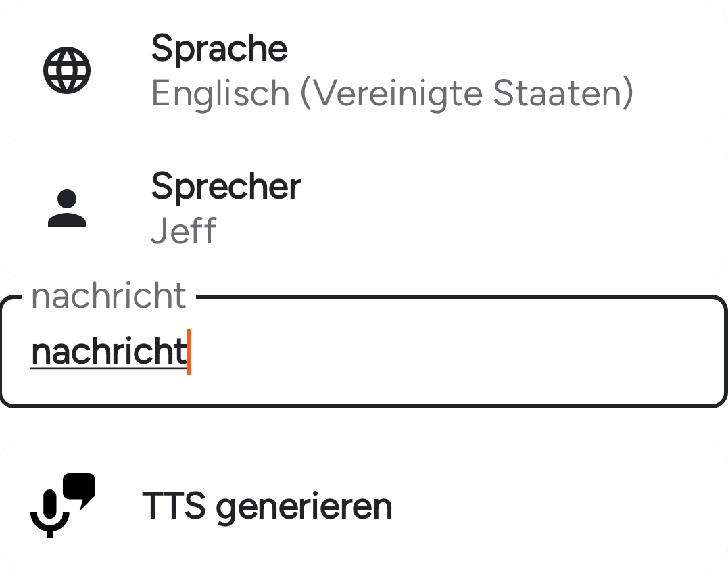Click the underlined word nachricht in the field

tap(108, 352)
